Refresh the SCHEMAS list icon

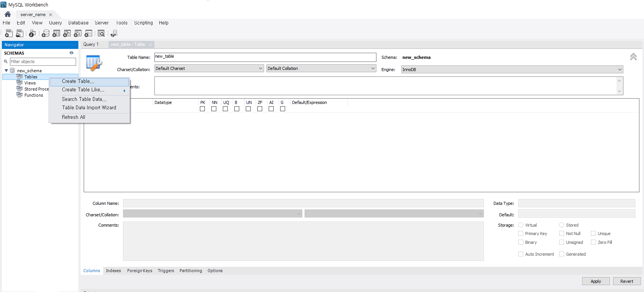71,53
